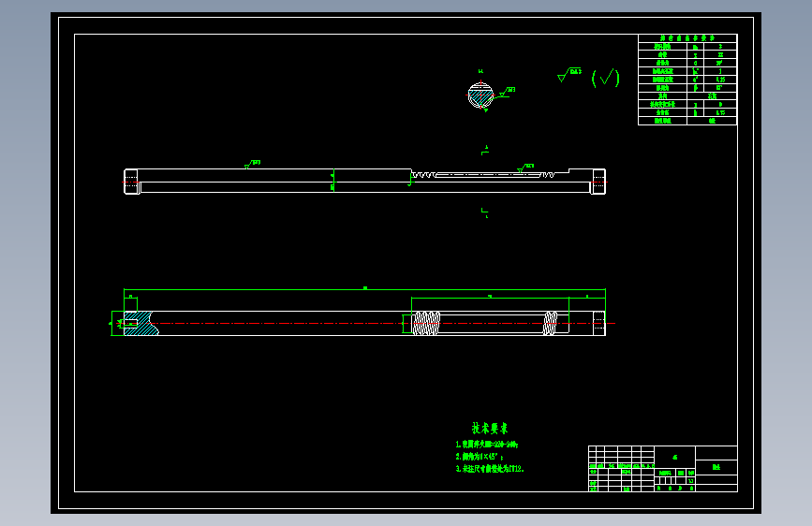Select the technical note containing 1×45°

click(480, 457)
